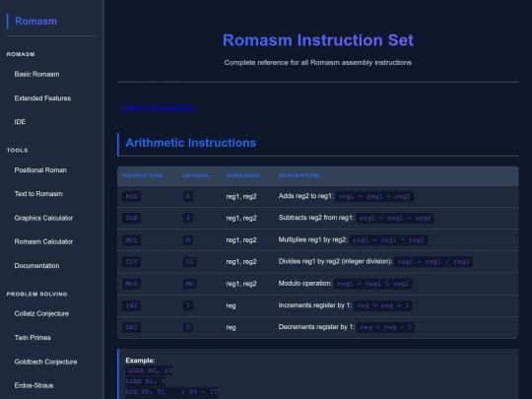Select the MUL instruction badge
This screenshot has height=399, width=532.
coord(131,240)
